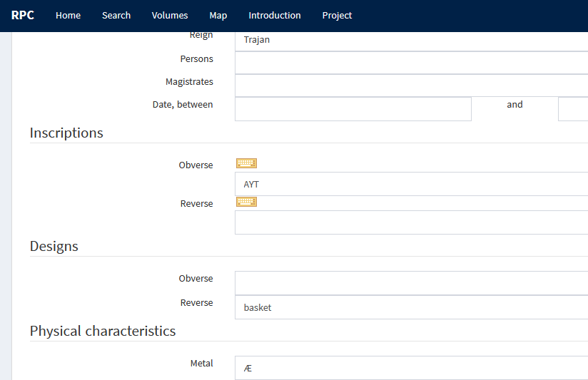Viewport: 588px width, 380px height.
Task: Click the Metal field showing Æ
Action: tap(411, 368)
